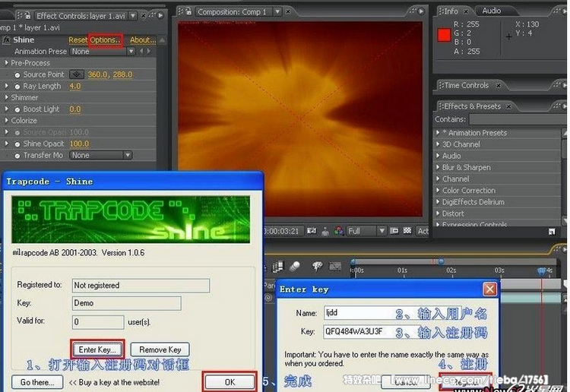Expand the Pre-Process group

pos(6,63)
